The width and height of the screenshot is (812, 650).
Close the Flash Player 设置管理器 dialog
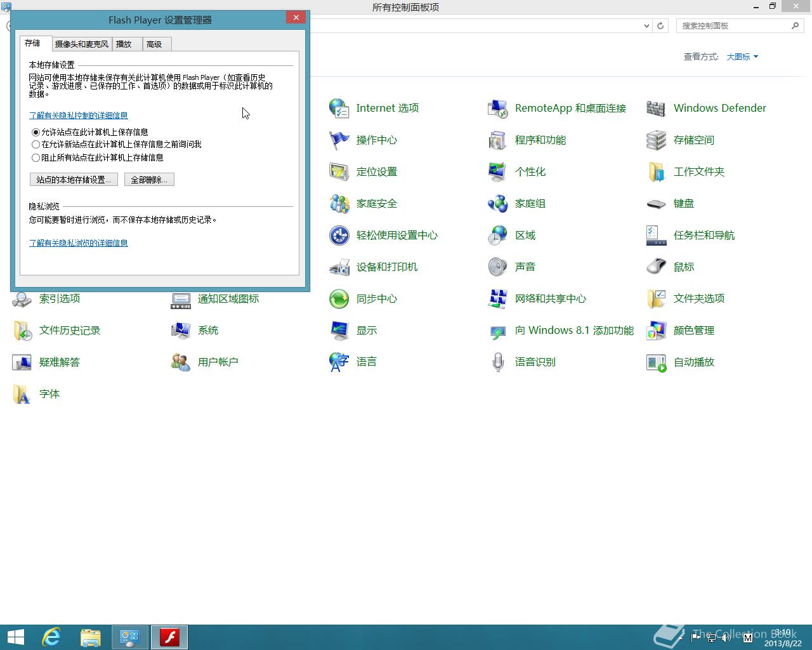pos(296,18)
